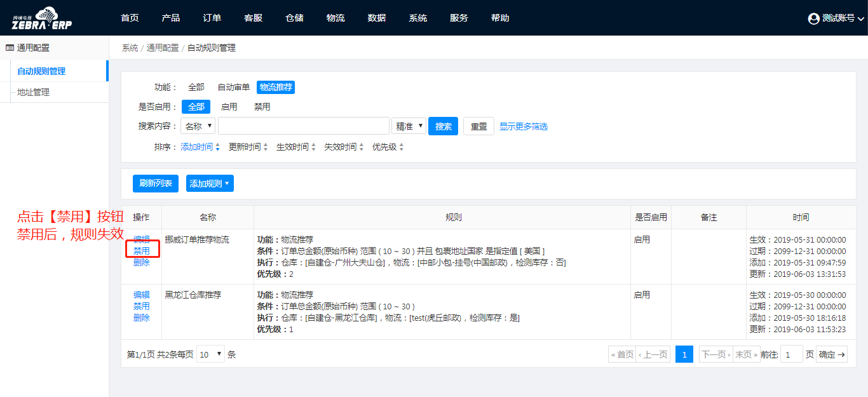868x397 pixels.
Task: Click the blue 搜索 button
Action: click(x=444, y=126)
